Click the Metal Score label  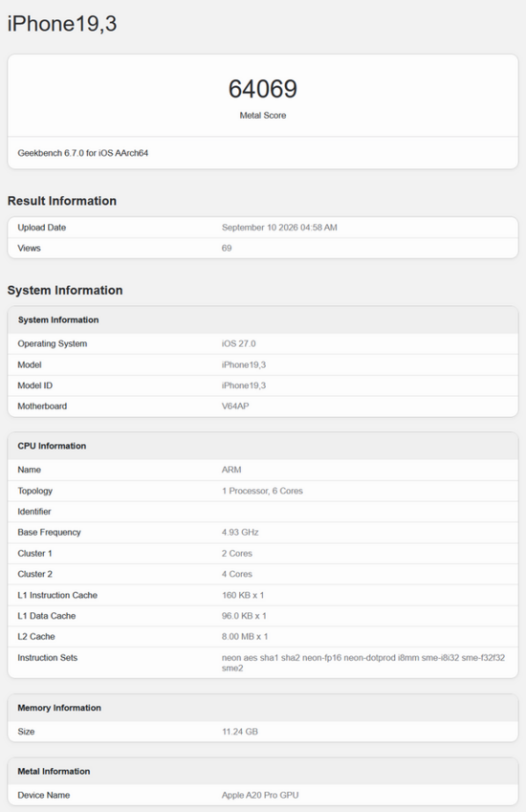(x=263, y=116)
